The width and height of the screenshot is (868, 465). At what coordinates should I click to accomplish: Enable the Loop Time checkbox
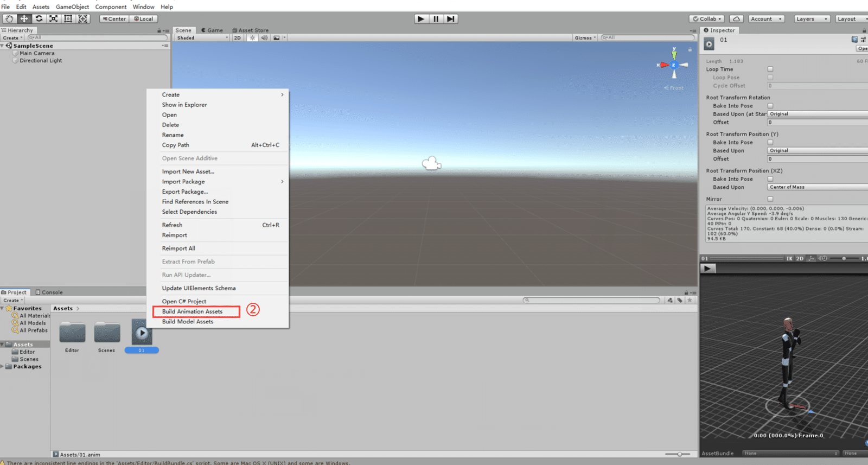[770, 69]
